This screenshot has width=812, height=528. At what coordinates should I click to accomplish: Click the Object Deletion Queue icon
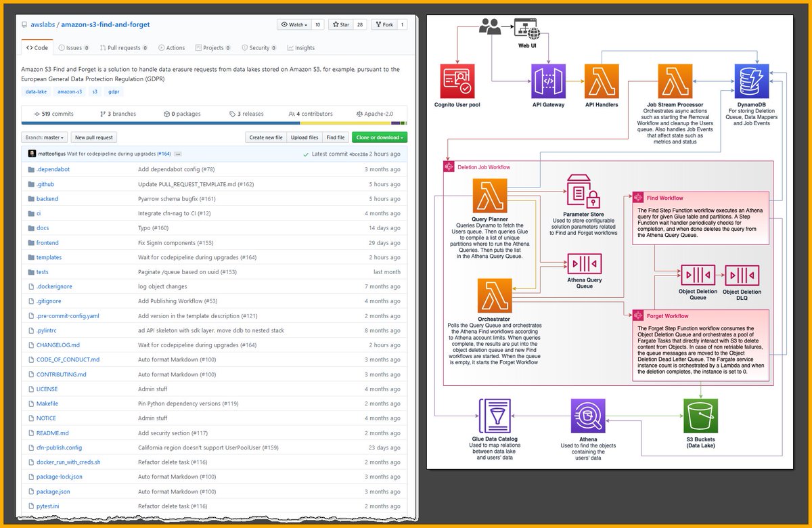click(x=697, y=275)
